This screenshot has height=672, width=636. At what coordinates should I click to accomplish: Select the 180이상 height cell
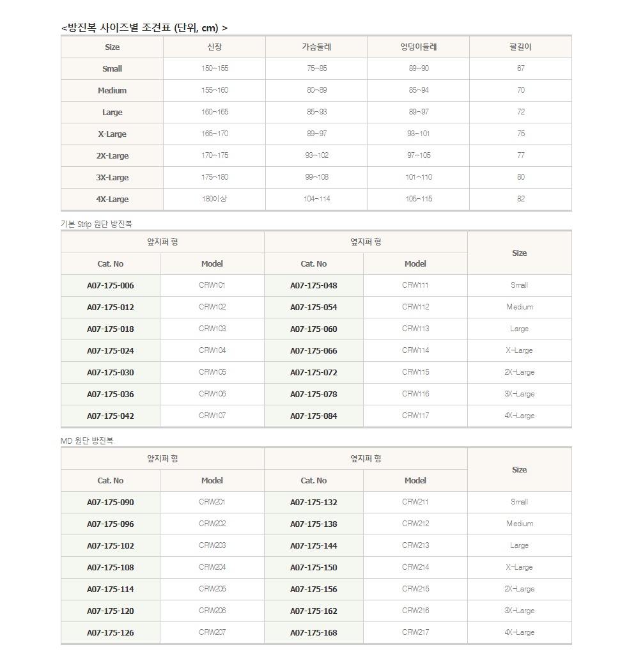pyautogui.click(x=214, y=199)
